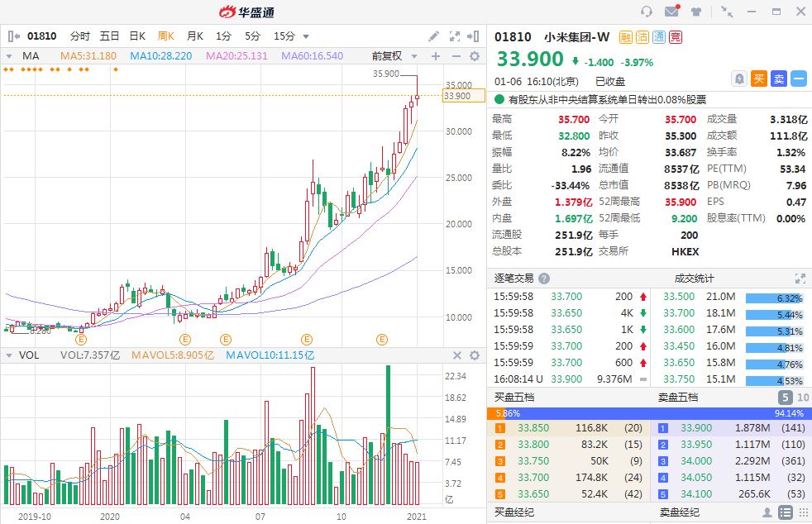Click earnings E marker near 10

307,340
